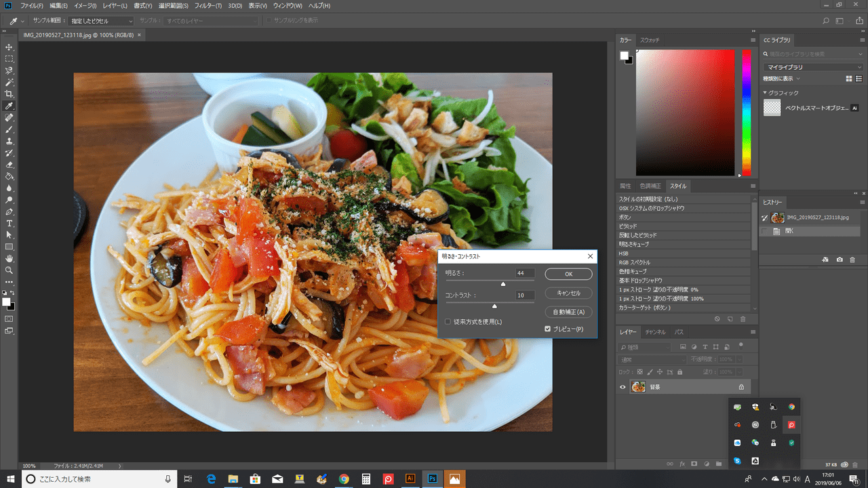
Task: Select the Path Selection tool
Action: pyautogui.click(x=9, y=235)
